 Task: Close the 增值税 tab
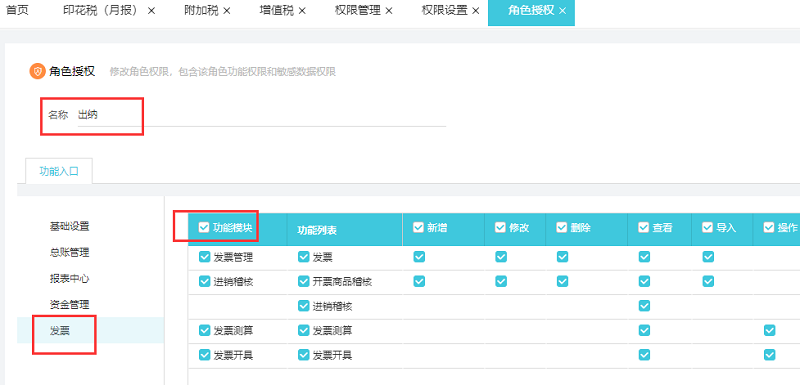302,11
